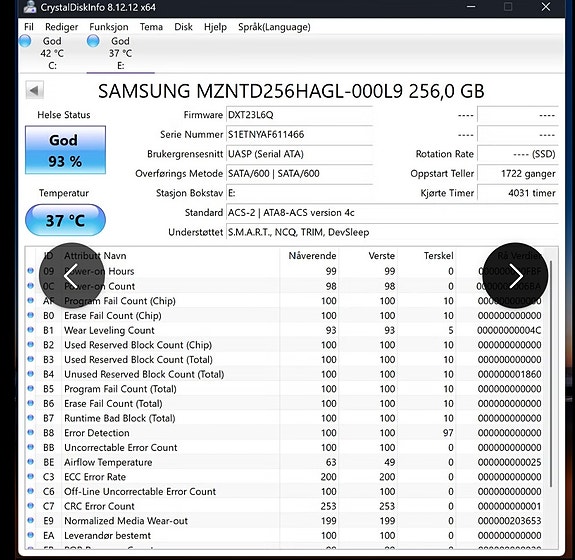
Task: Click status dot for Airflow Temperature row
Action: click(30, 462)
